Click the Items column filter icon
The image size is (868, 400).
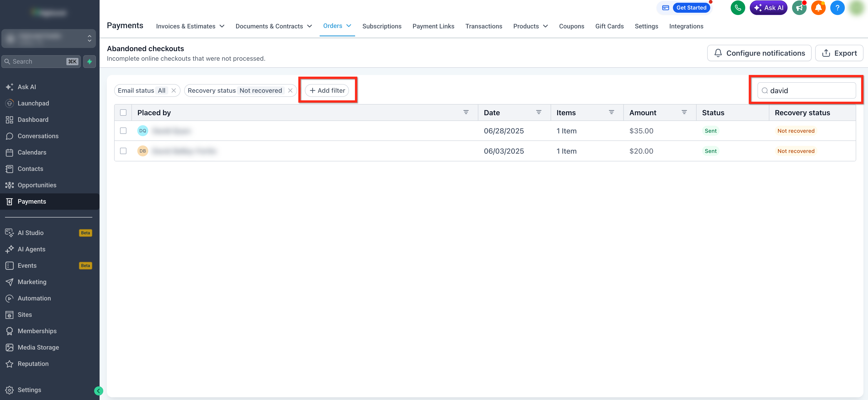(x=612, y=112)
